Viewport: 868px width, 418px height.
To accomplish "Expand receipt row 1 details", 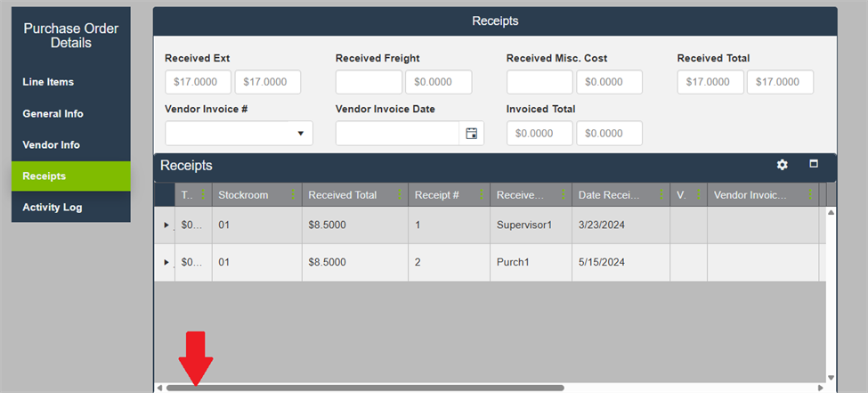I will coord(166,225).
